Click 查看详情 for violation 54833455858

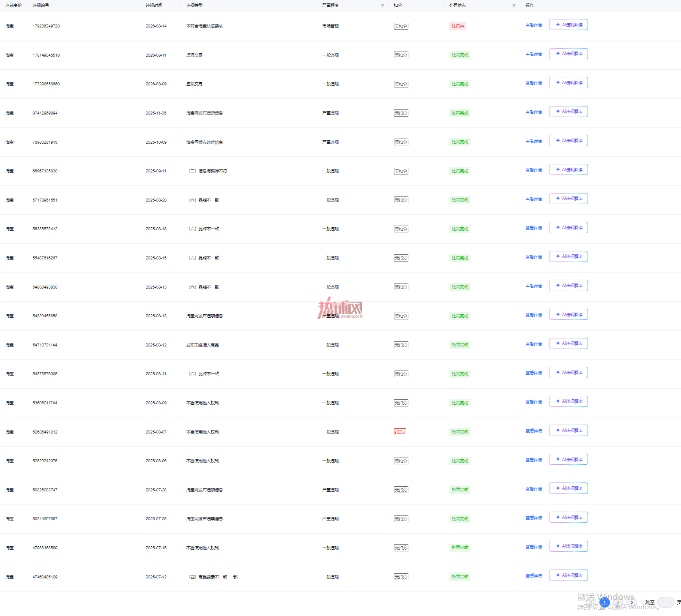533,315
